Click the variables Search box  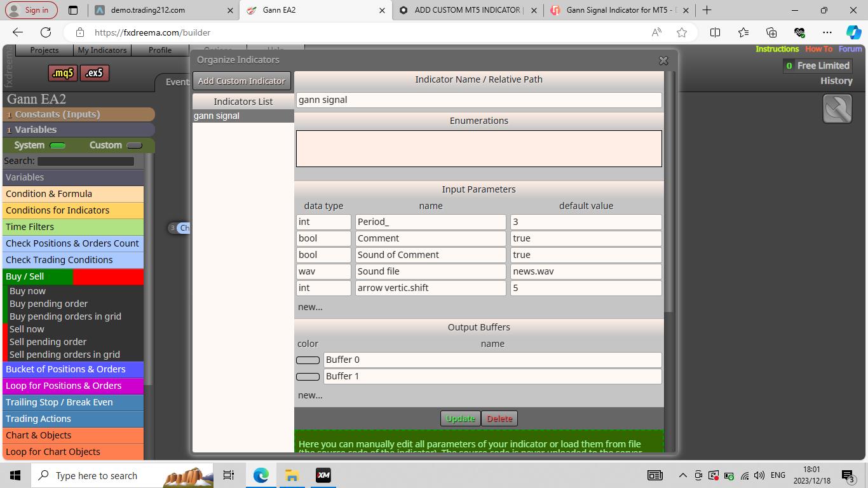[x=86, y=161]
